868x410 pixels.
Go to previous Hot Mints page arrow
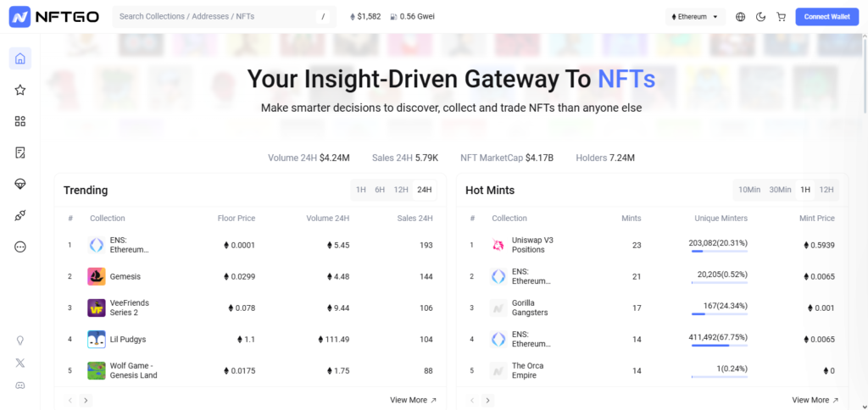[472, 400]
